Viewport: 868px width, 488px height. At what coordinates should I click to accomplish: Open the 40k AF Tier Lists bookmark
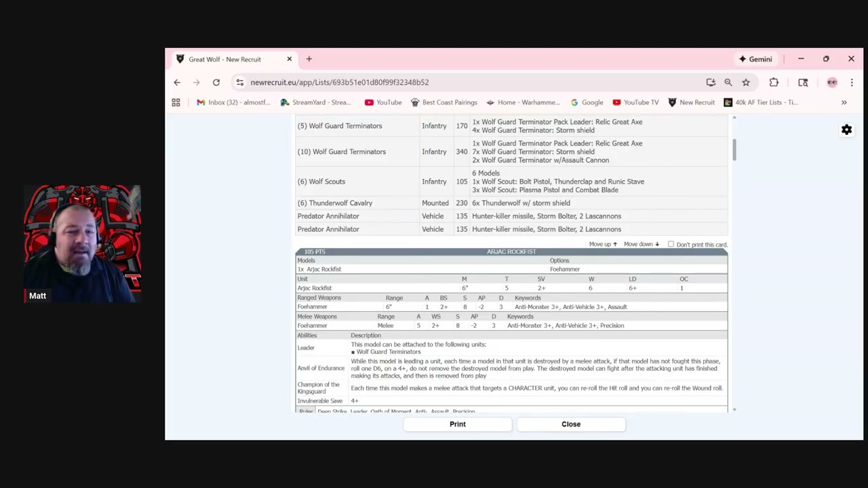click(x=761, y=102)
